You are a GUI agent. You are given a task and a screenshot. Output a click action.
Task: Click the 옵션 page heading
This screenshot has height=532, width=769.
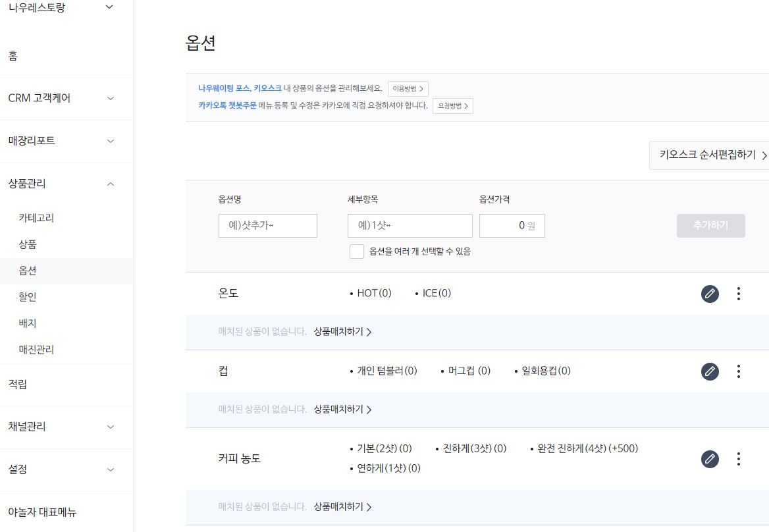tap(201, 43)
